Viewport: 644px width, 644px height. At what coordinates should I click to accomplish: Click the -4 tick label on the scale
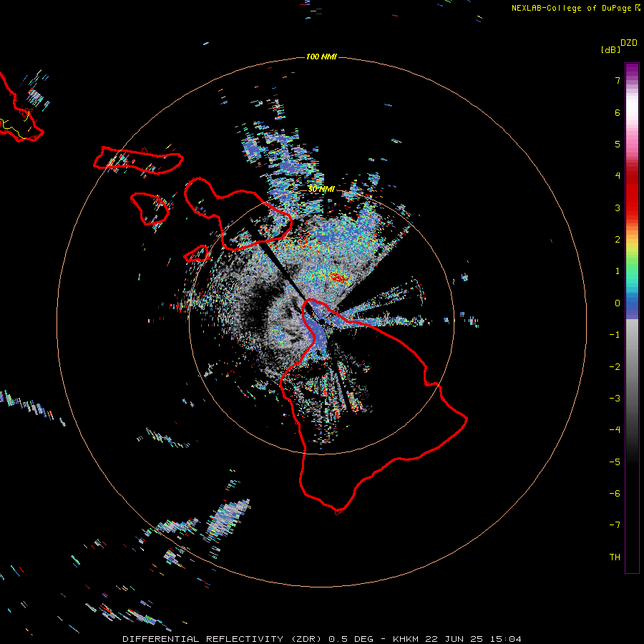coord(615,430)
